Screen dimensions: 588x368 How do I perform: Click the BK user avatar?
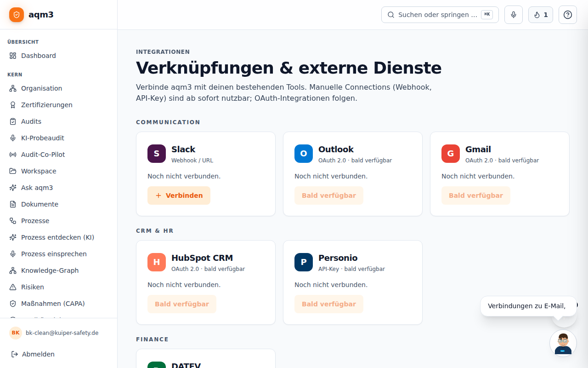pos(16,333)
